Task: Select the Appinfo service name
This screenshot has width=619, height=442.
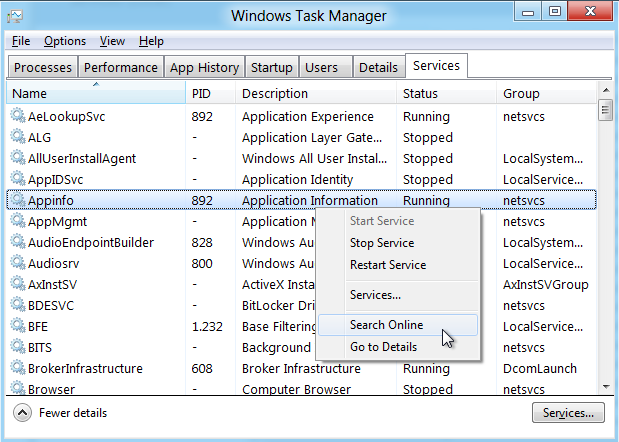Action: 51,200
